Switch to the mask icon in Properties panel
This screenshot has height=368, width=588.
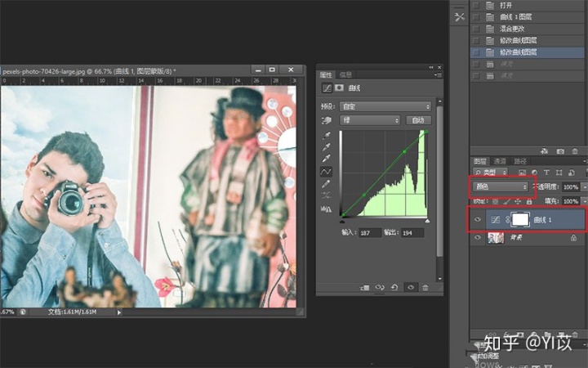tap(340, 88)
